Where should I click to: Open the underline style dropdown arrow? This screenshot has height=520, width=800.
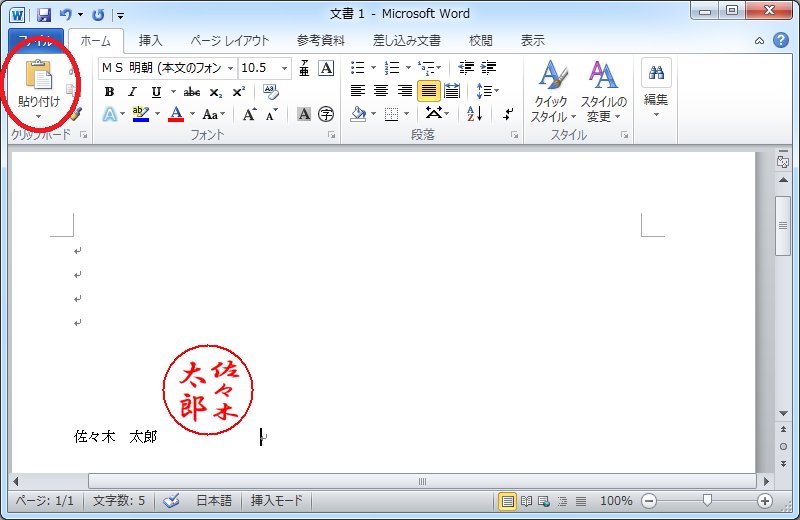point(173,92)
